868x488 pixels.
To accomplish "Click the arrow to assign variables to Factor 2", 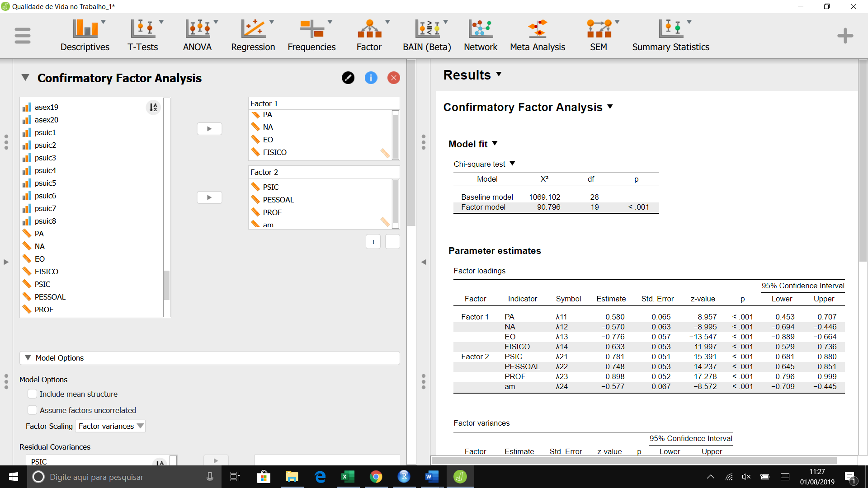I will point(209,197).
